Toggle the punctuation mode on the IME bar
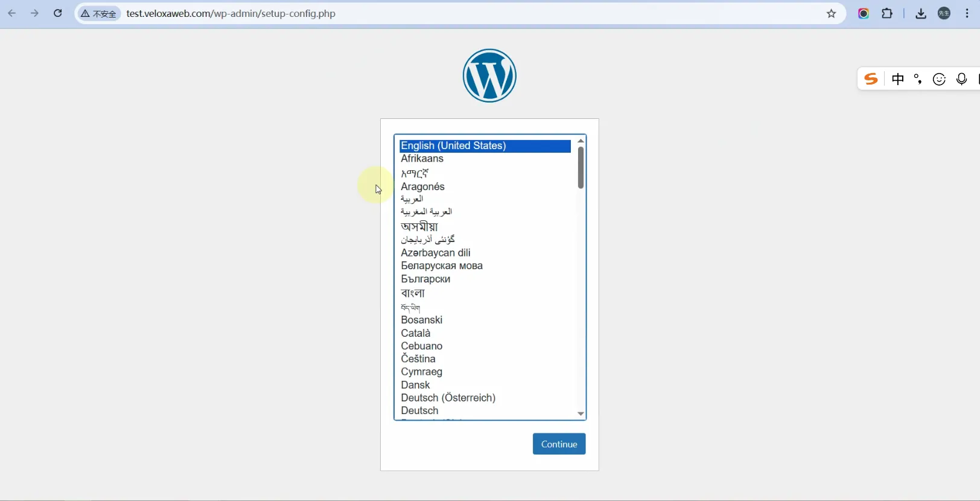This screenshot has height=501, width=980. pos(918,79)
